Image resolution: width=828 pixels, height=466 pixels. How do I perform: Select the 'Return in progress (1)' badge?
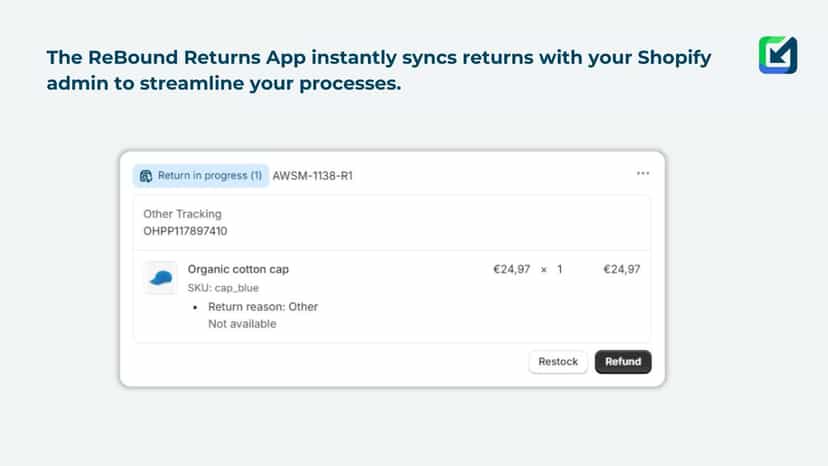(x=201, y=176)
